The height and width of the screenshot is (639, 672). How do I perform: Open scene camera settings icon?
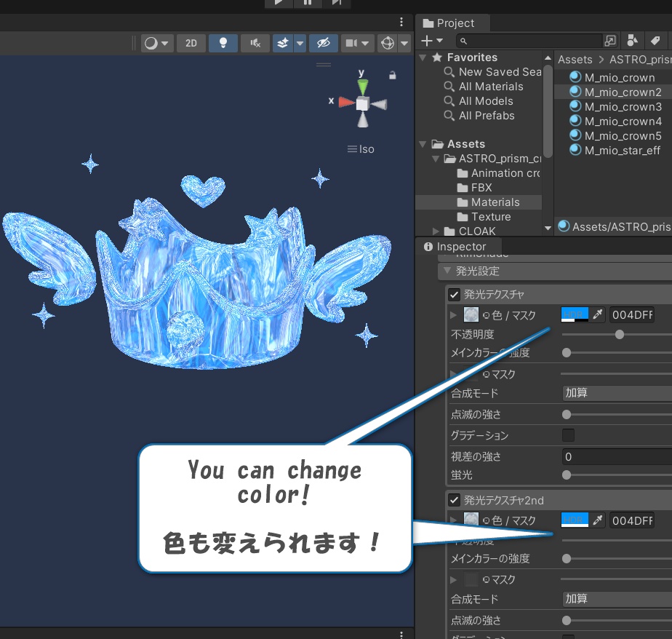point(351,43)
